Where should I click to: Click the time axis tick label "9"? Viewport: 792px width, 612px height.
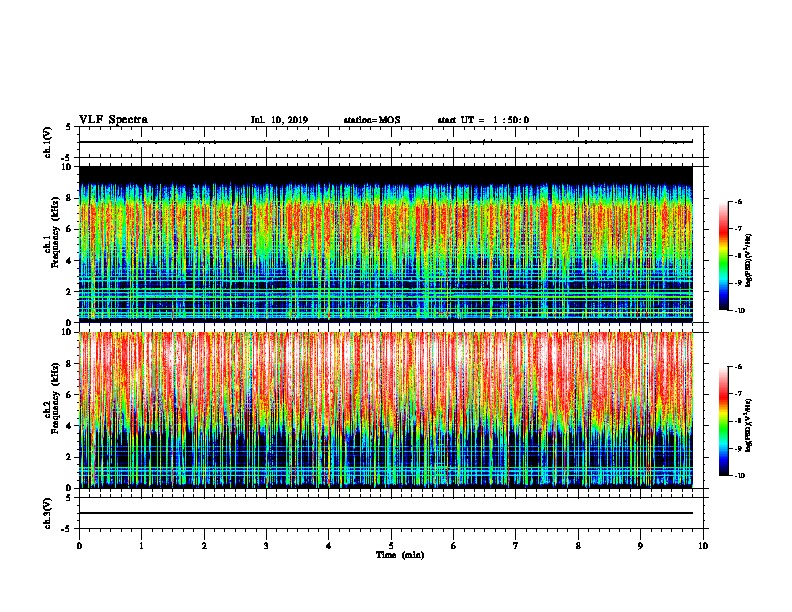coord(640,546)
